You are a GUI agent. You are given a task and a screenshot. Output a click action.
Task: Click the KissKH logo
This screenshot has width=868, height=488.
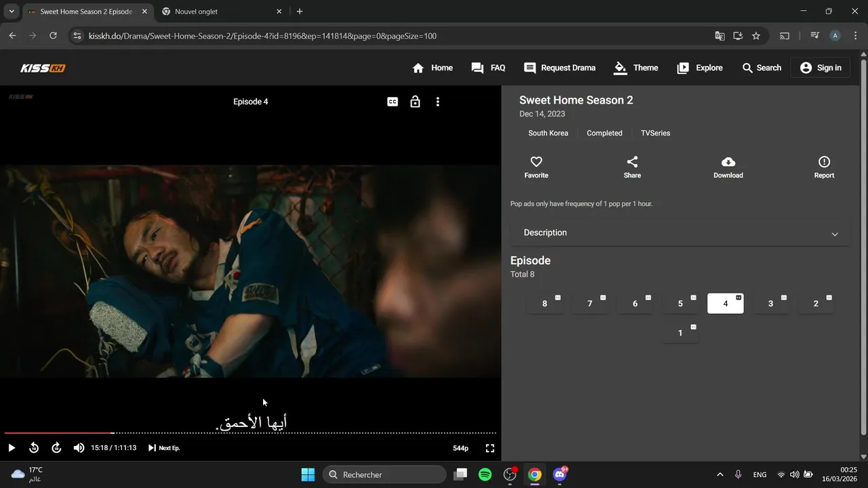click(x=43, y=68)
